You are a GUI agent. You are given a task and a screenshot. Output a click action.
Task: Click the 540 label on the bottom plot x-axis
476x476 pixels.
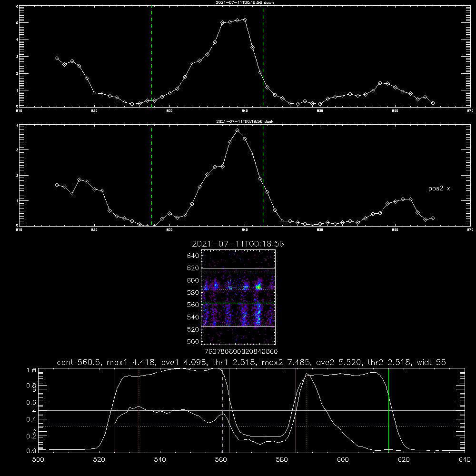pyautogui.click(x=160, y=460)
